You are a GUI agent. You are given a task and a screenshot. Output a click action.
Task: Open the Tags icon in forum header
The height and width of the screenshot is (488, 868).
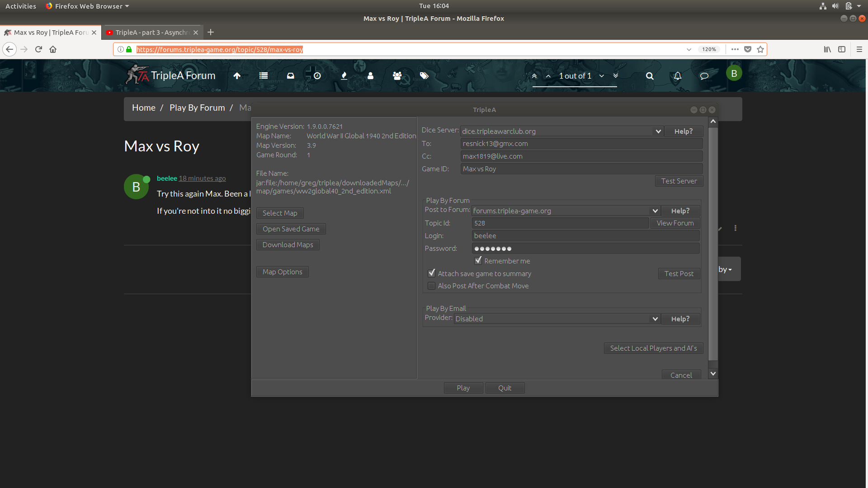pyautogui.click(x=424, y=76)
